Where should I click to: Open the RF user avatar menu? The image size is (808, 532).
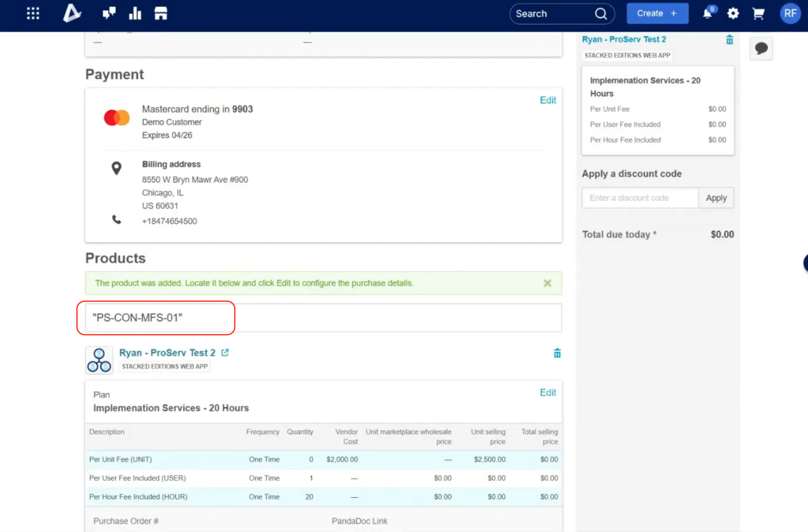(x=790, y=13)
